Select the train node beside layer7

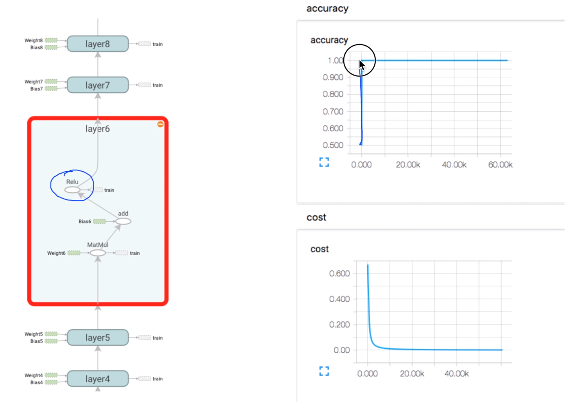[144, 85]
